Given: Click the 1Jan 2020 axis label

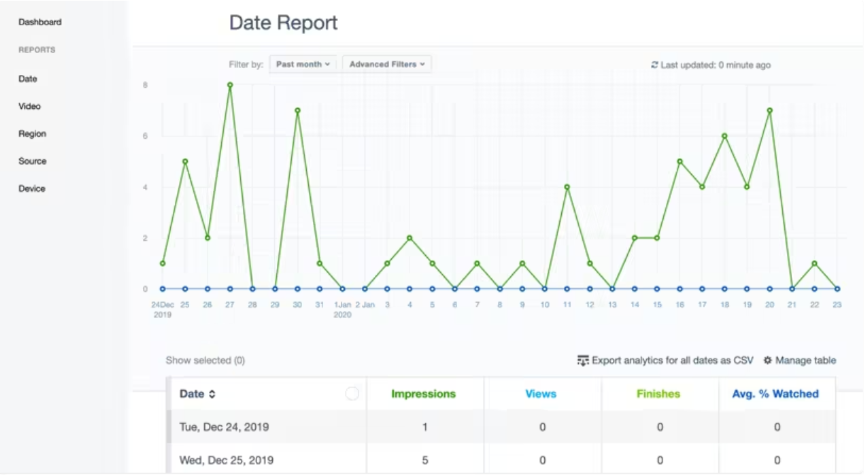Looking at the screenshot, I should [x=342, y=310].
